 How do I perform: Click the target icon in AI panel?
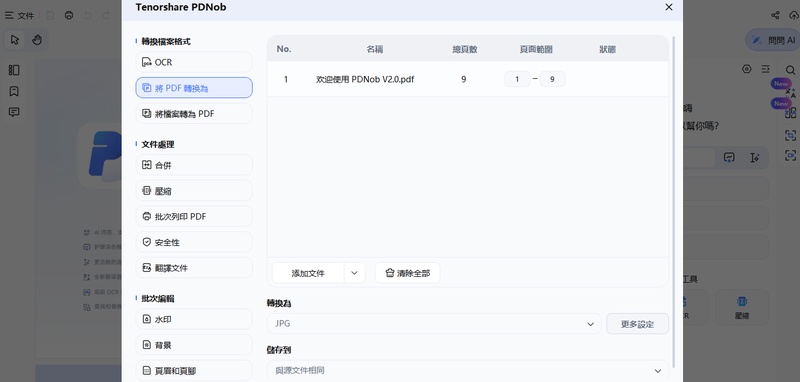coord(747,69)
